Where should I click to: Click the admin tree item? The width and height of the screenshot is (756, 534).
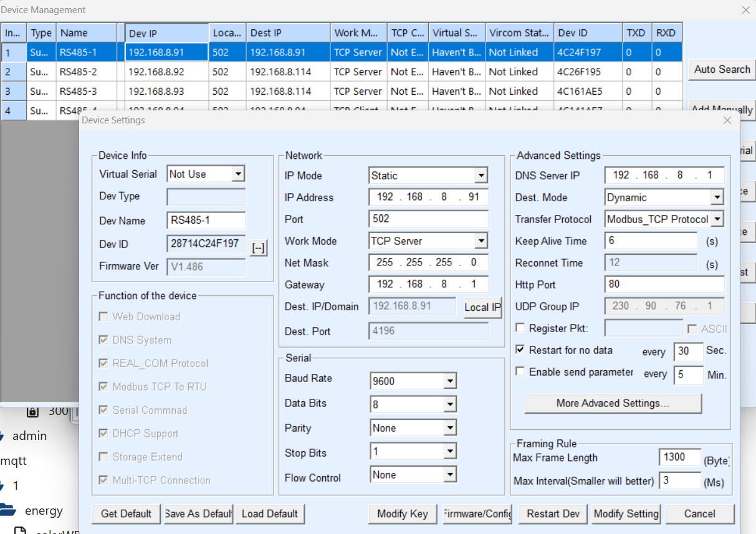29,436
